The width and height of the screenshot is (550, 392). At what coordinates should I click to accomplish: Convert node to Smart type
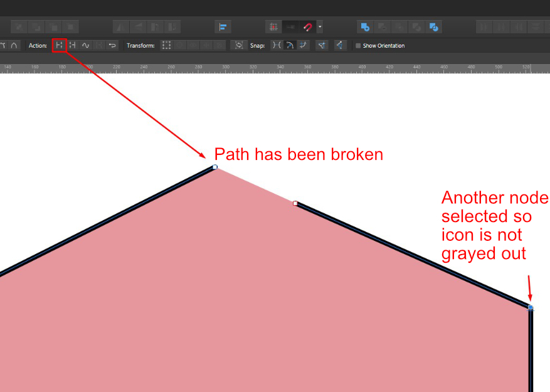pyautogui.click(x=14, y=45)
